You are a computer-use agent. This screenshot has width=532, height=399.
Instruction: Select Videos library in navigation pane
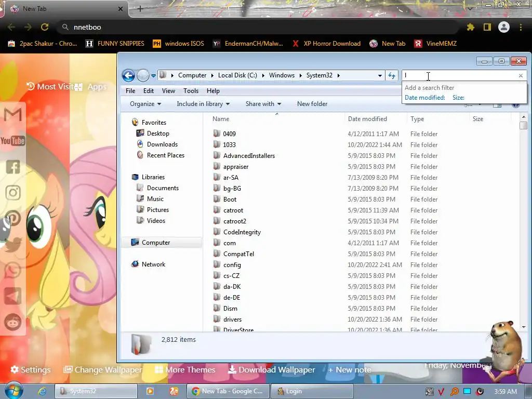click(156, 220)
